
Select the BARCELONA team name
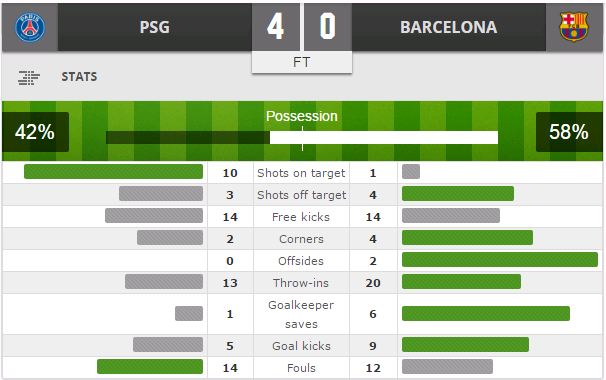click(x=449, y=27)
